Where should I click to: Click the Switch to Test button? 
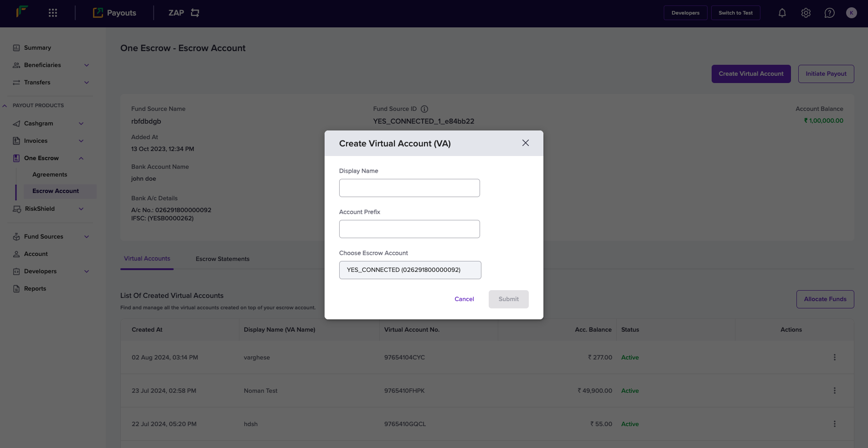tap(736, 13)
